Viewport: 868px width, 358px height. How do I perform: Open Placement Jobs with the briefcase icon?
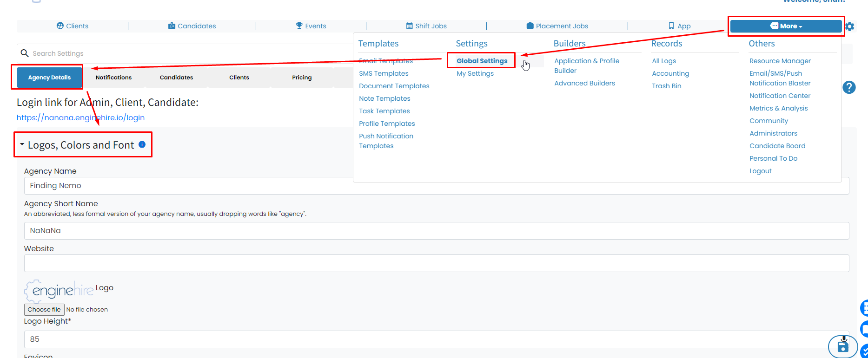click(x=557, y=26)
